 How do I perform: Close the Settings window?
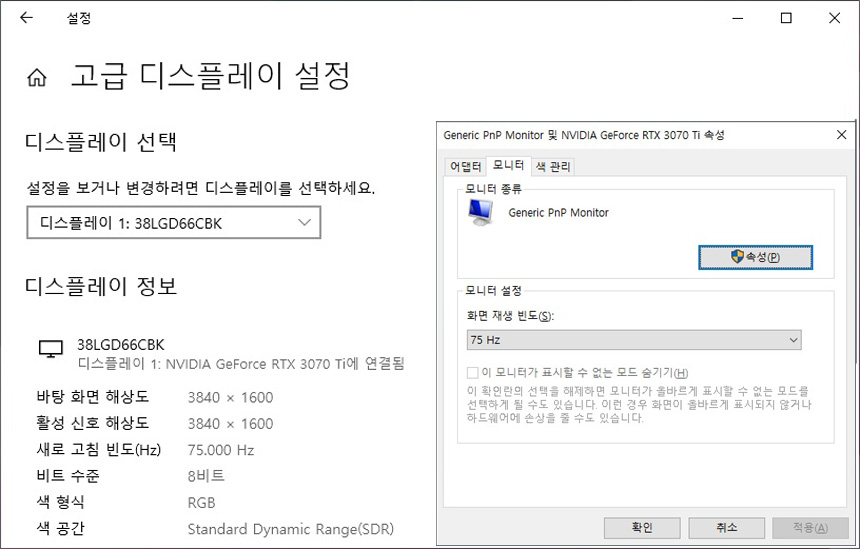[x=834, y=18]
